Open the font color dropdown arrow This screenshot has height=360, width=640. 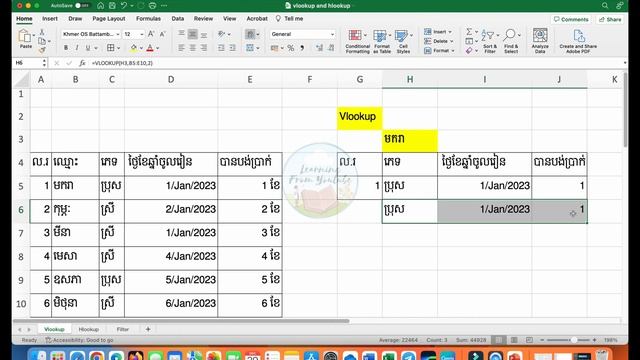coord(158,48)
